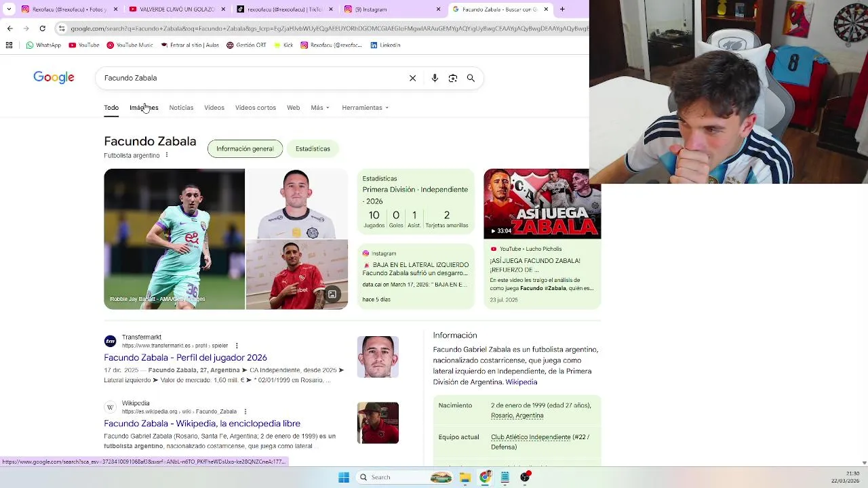Open the Notepad icon on the taskbar
Screen dimensions: 868x488
coord(505,477)
